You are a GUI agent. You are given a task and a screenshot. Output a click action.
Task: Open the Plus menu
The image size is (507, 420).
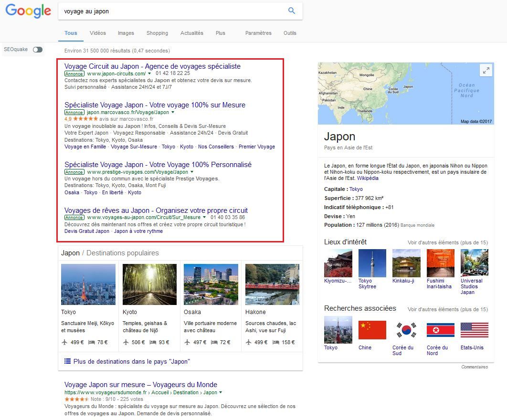click(220, 33)
